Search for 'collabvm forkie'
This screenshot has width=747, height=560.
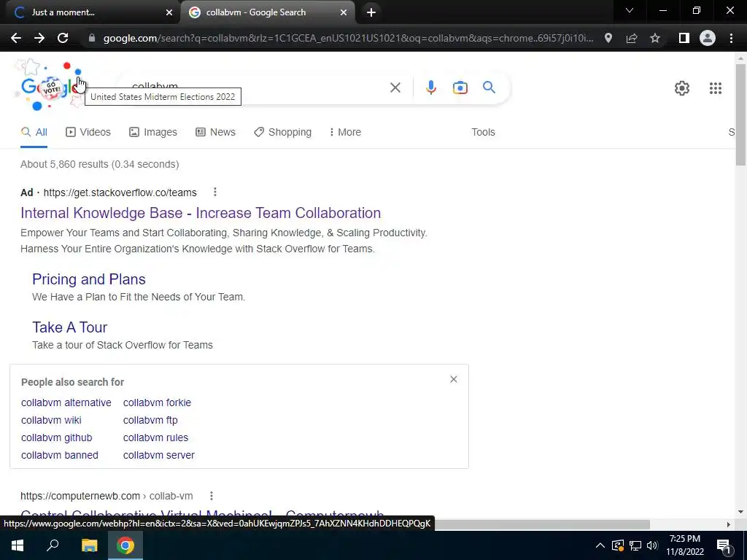click(x=158, y=402)
